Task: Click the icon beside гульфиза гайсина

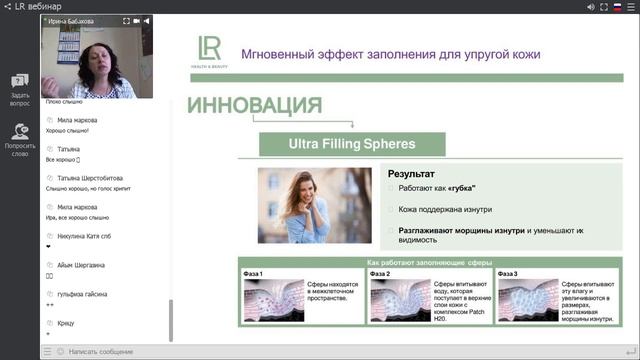Action: click(50, 294)
